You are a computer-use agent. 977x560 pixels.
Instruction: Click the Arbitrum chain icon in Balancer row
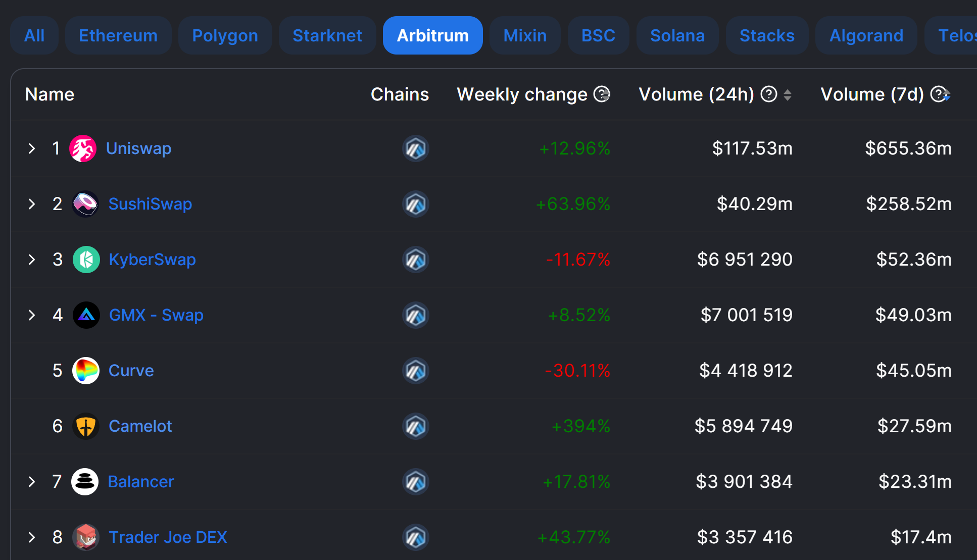416,482
